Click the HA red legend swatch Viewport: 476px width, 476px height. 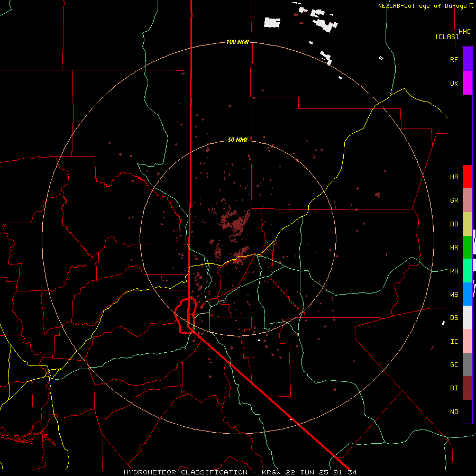click(467, 177)
